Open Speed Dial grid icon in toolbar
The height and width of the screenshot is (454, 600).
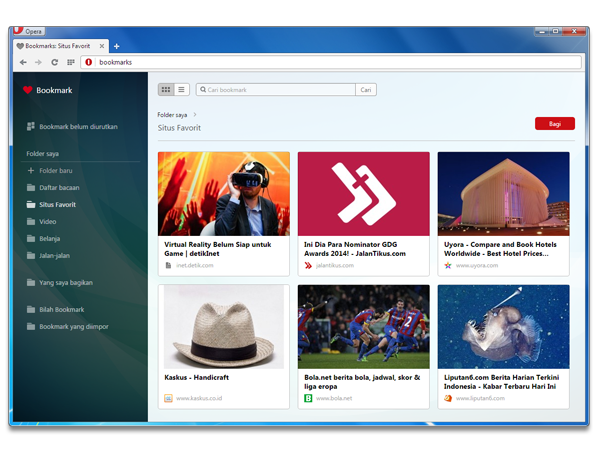coord(70,62)
